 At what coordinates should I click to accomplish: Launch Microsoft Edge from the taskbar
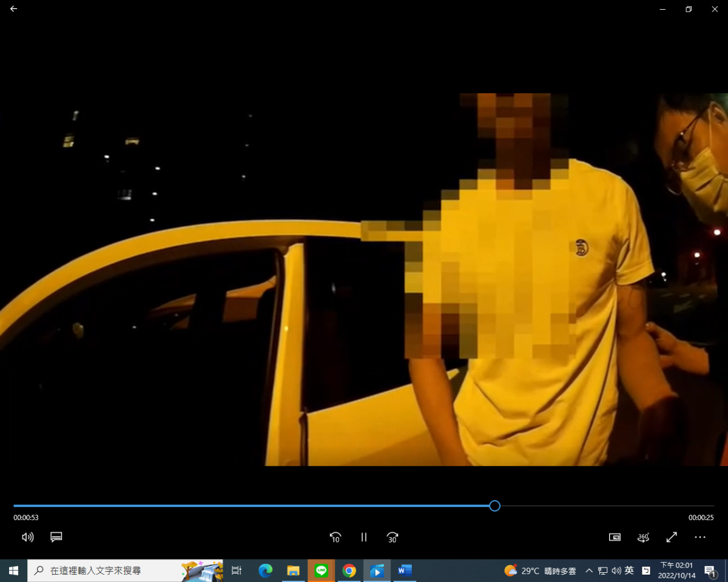tap(265, 570)
